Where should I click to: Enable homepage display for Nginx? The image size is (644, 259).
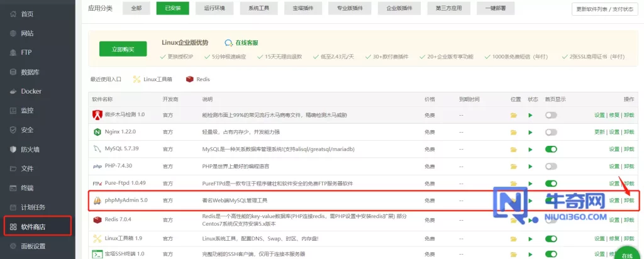551,132
